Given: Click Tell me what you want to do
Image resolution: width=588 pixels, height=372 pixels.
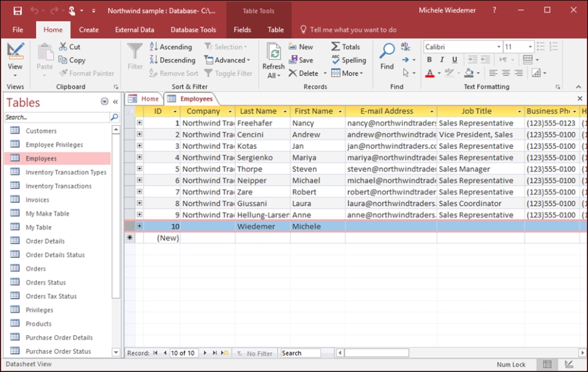Looking at the screenshot, I should pos(353,30).
